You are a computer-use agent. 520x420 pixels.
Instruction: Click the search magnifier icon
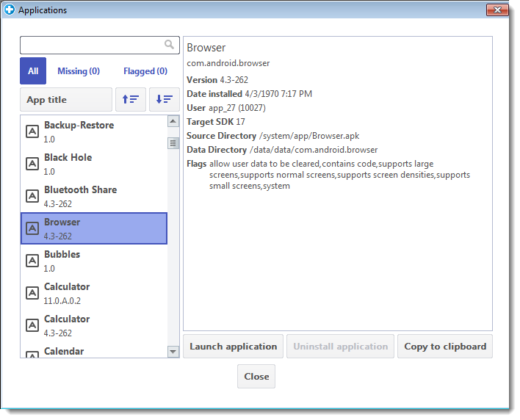[169, 44]
